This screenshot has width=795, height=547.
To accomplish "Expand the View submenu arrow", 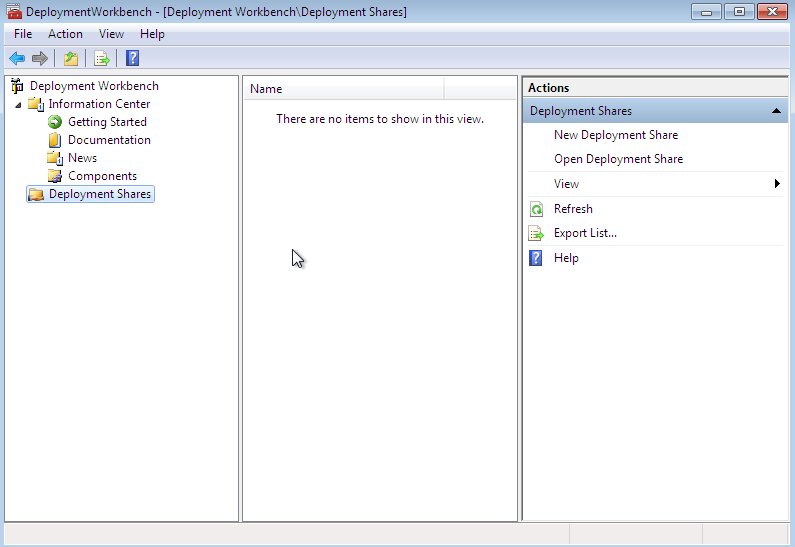I will [777, 184].
